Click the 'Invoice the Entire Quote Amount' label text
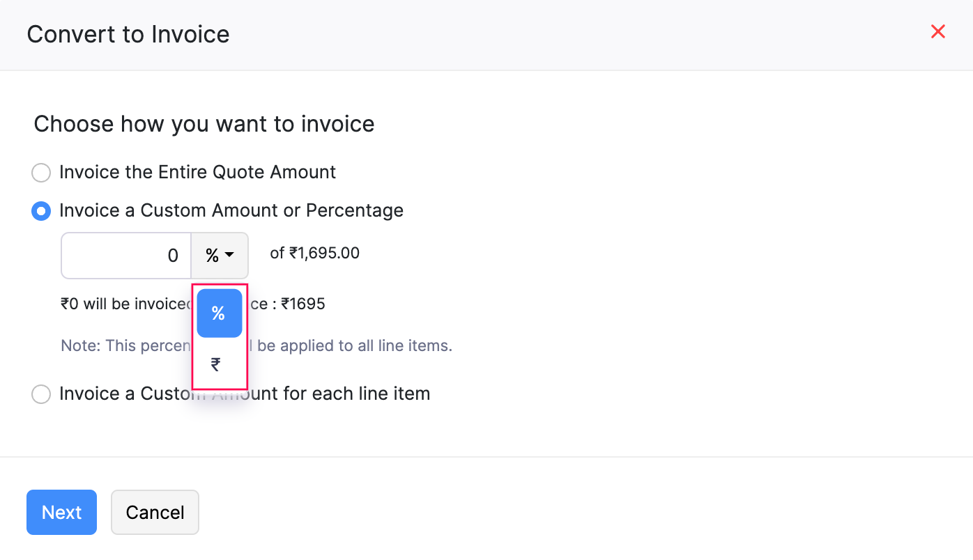The image size is (973, 560). click(197, 172)
